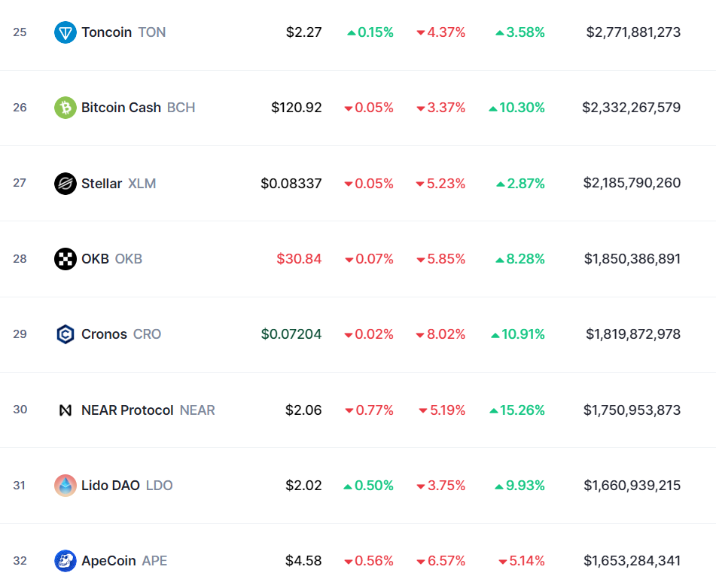Click the Cronos price $0.07204
The height and width of the screenshot is (588, 716).
tap(291, 334)
